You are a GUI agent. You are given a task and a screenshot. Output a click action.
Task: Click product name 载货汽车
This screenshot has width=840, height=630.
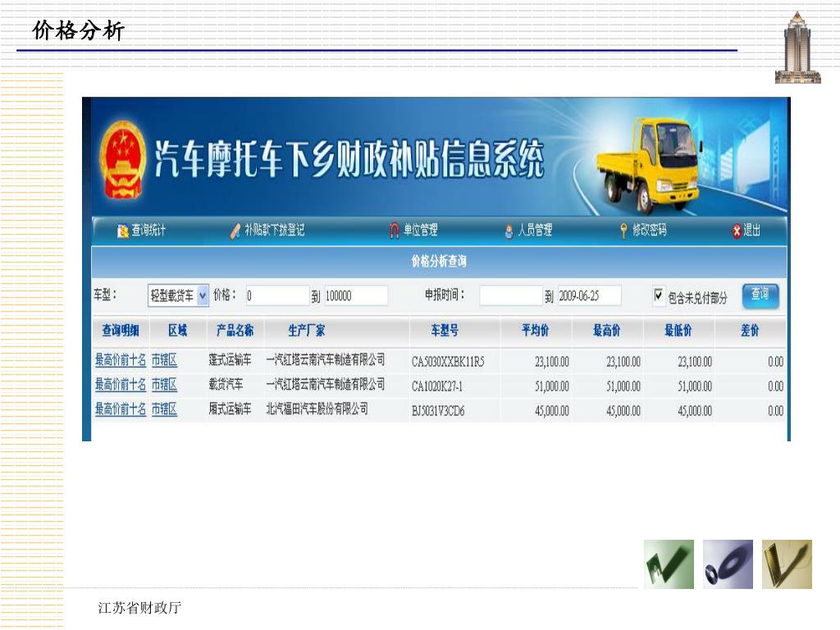click(226, 385)
